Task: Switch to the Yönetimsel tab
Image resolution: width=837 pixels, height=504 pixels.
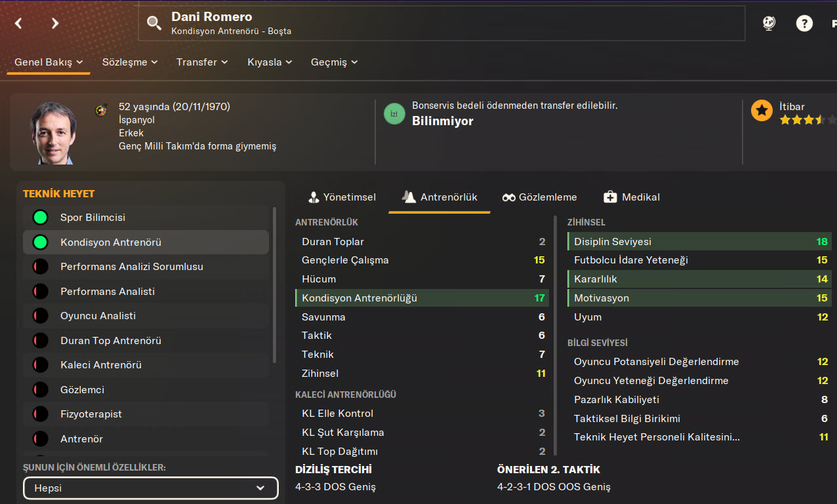Action: pos(342,197)
